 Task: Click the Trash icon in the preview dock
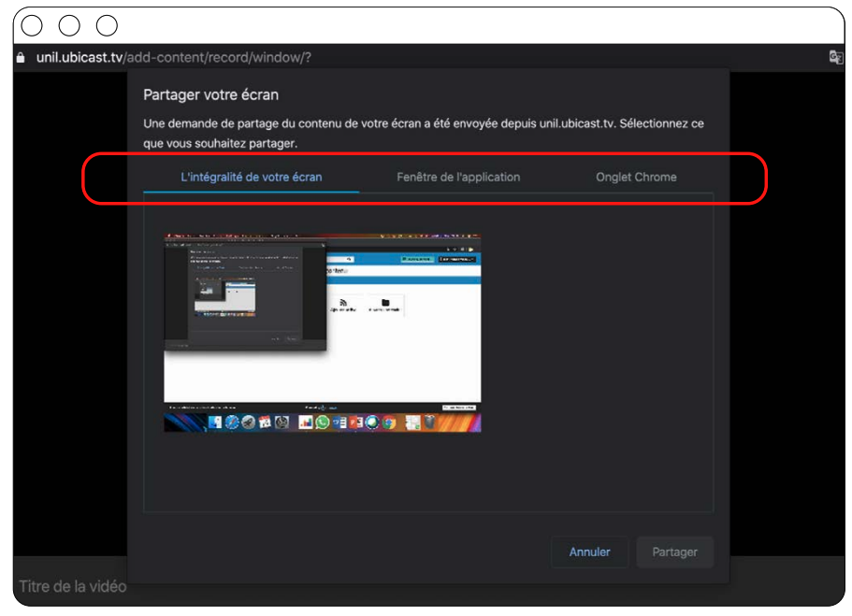coord(429,423)
